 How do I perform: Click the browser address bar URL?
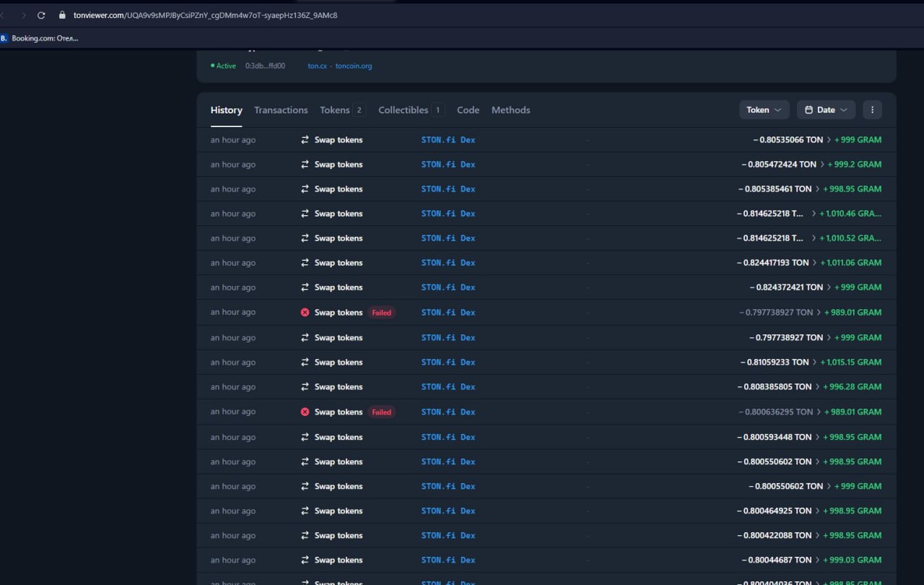[x=205, y=15]
